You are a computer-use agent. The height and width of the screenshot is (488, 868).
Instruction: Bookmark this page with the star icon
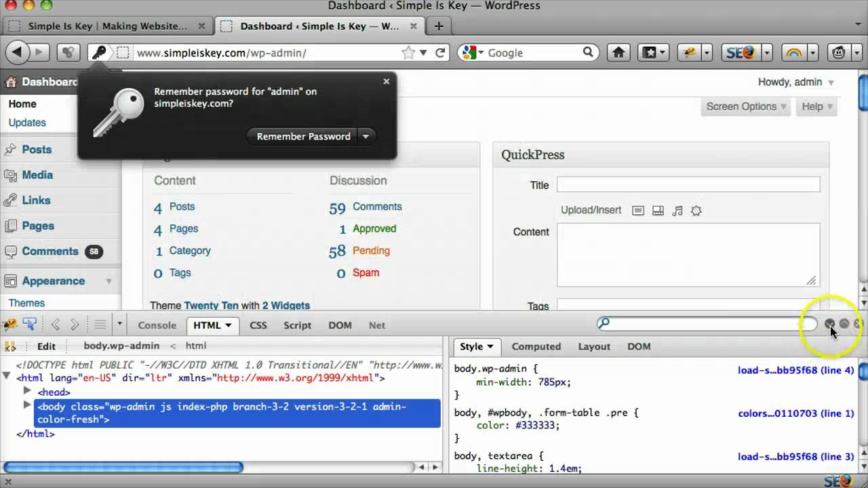[x=408, y=52]
